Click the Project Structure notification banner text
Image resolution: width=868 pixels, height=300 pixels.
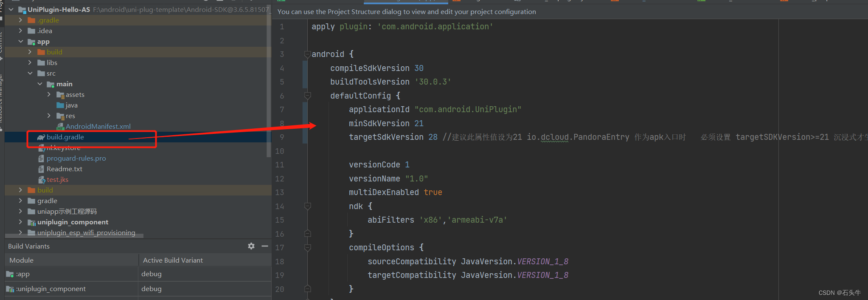(407, 12)
